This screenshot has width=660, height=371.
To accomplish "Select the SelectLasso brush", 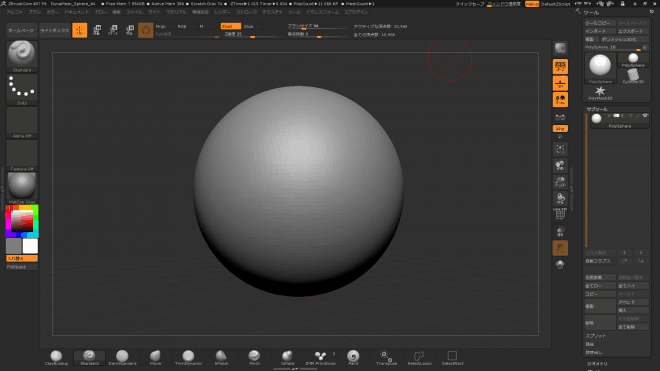I will click(419, 358).
